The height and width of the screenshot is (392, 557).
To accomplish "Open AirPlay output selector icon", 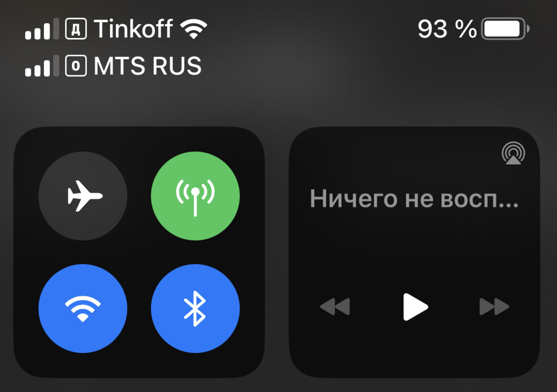I will click(513, 153).
